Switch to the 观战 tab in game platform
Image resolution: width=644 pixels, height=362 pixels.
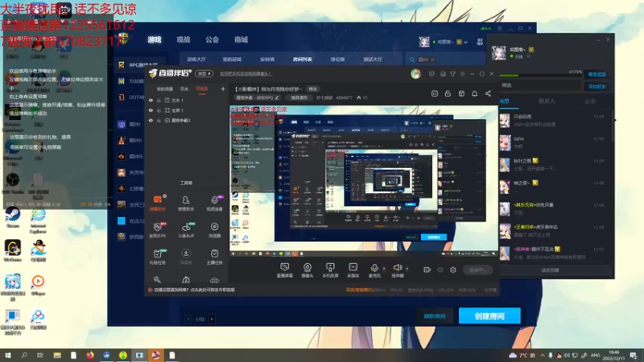[x=184, y=39]
